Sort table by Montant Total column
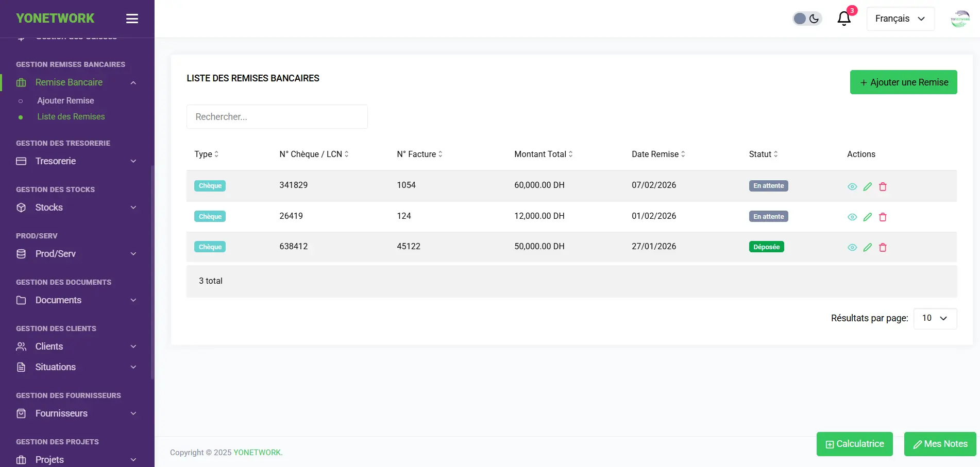 click(x=543, y=154)
